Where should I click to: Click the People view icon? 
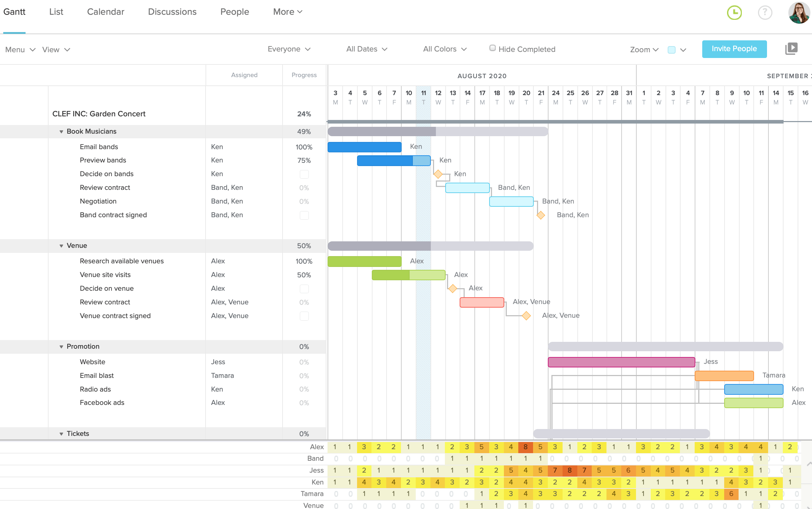click(234, 11)
